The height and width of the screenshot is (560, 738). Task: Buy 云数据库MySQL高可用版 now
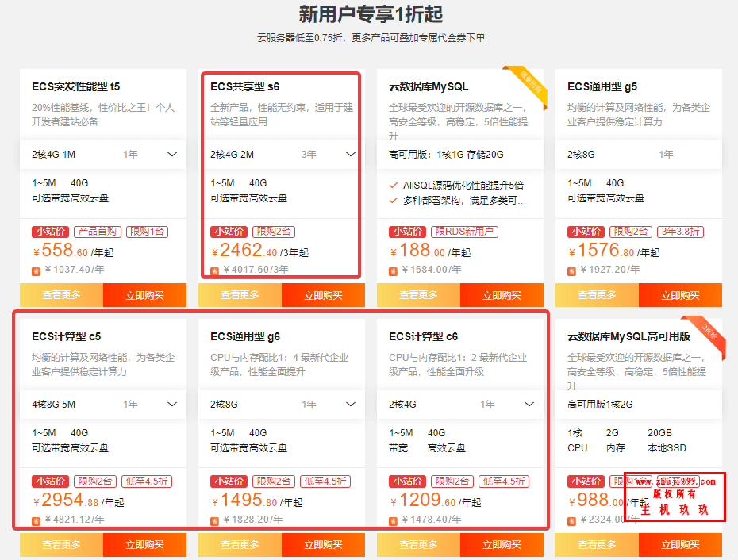click(x=680, y=545)
